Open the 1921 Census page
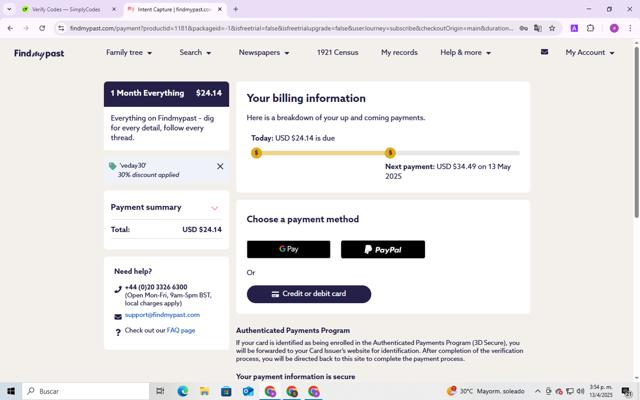 pos(338,53)
